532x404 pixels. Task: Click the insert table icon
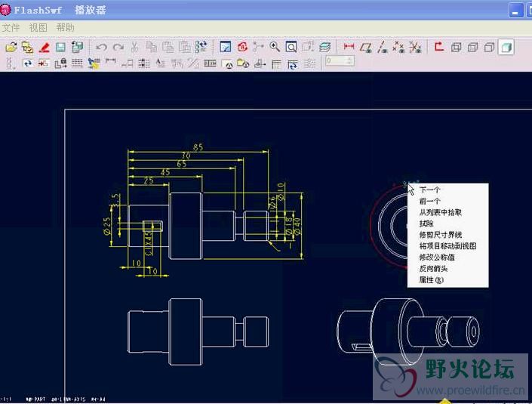point(276,64)
